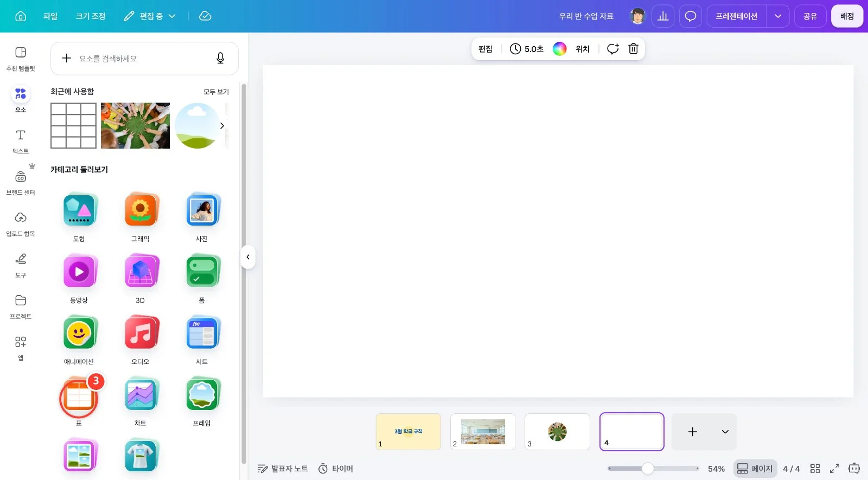
Task: Click the 편집 toolbar button
Action: 486,49
